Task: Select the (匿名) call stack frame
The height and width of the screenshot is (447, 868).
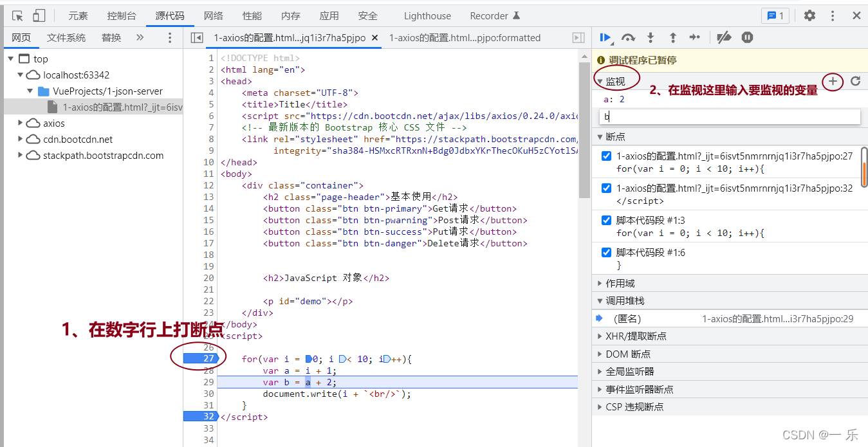Action: pos(730,319)
